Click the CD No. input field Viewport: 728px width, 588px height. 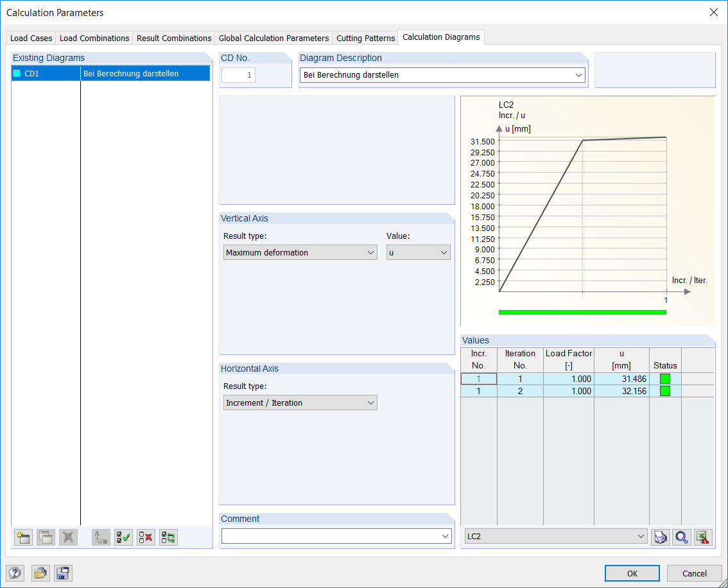click(x=238, y=75)
